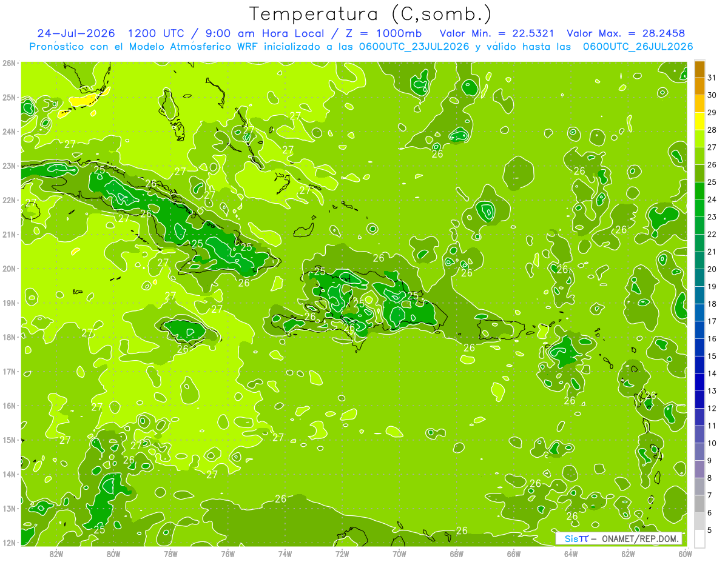Click the "12N" latitude axis label

8,543
